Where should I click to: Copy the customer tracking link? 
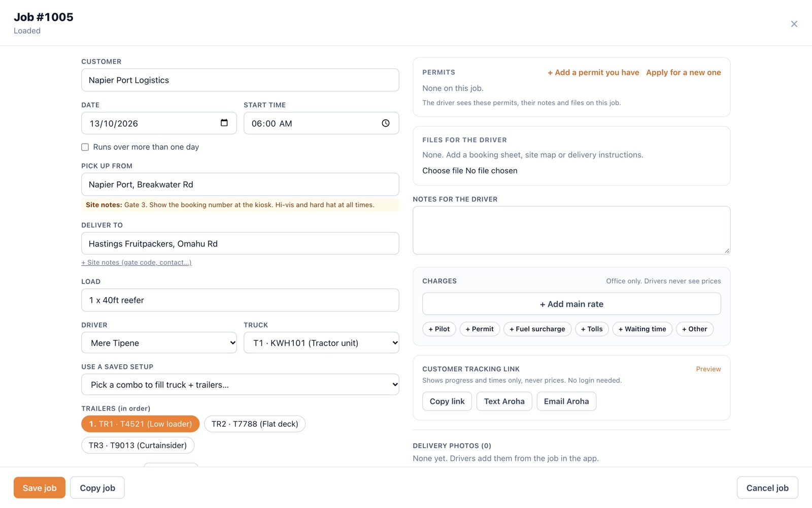447,401
